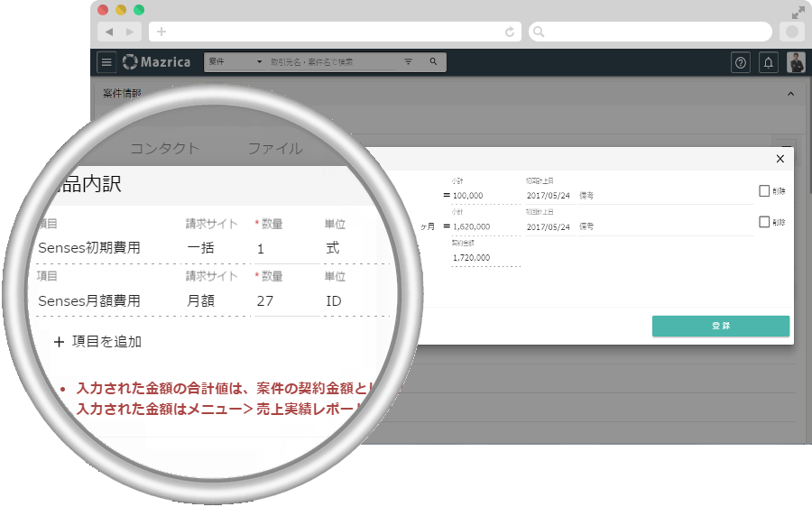
Task: Open the help question mark icon
Action: (x=741, y=62)
